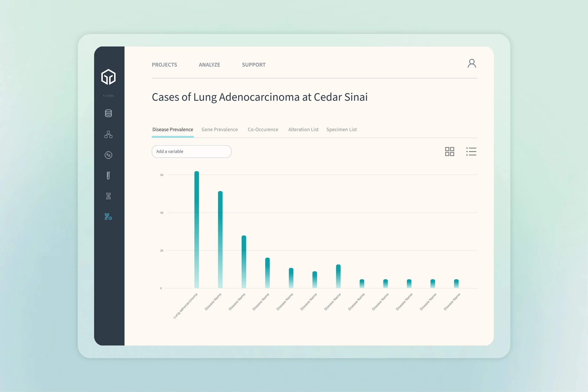Open the database filter icon
Screen dimensions: 588x392
(108, 113)
